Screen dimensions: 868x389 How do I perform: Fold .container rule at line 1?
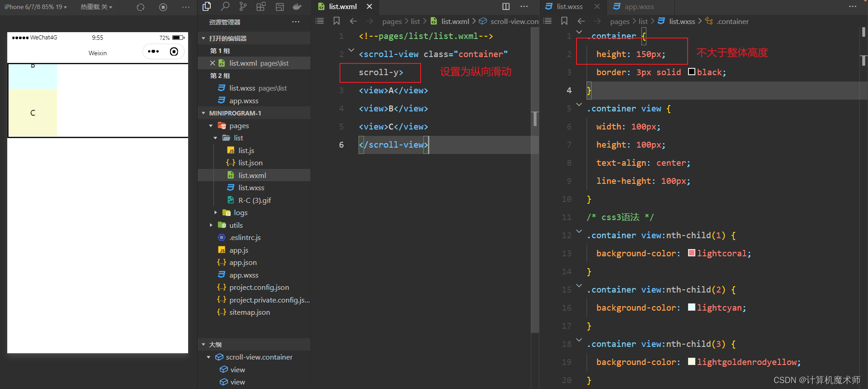click(579, 32)
